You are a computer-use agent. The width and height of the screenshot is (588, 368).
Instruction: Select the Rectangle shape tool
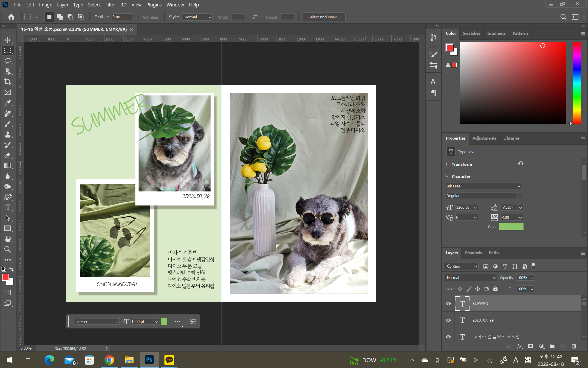pyautogui.click(x=8, y=229)
